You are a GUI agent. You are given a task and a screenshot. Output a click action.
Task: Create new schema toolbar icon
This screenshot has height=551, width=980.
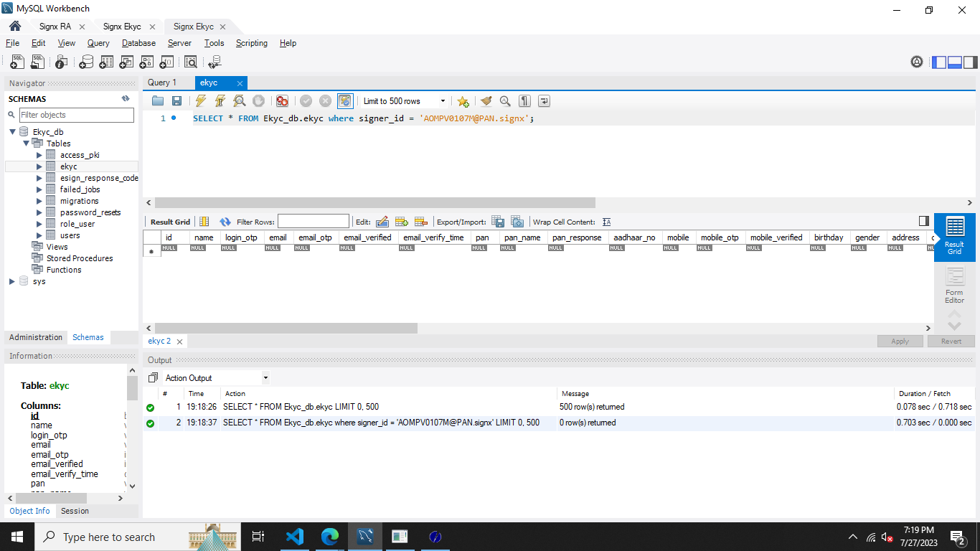tap(86, 62)
